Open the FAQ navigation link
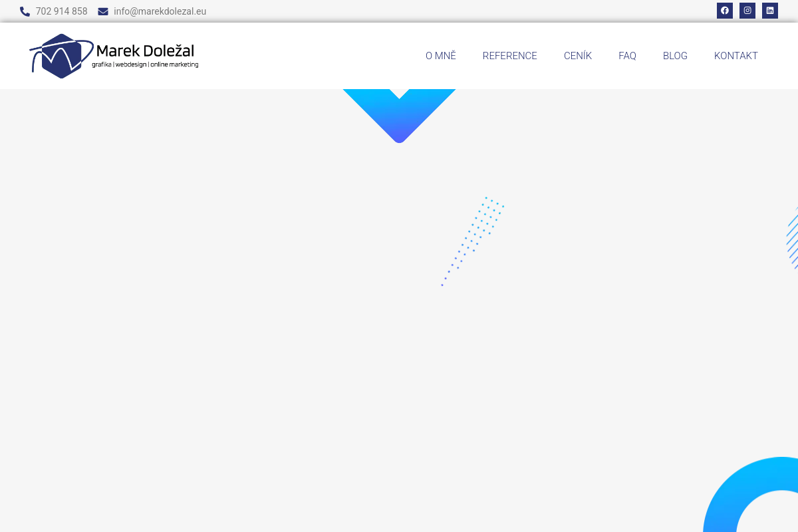 pos(627,56)
